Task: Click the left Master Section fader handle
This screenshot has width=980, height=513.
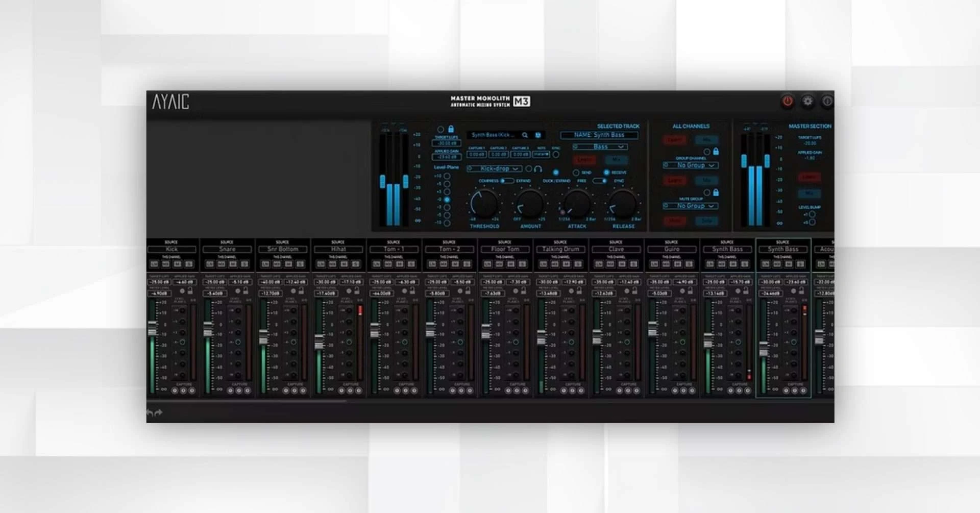Action: pos(744,161)
